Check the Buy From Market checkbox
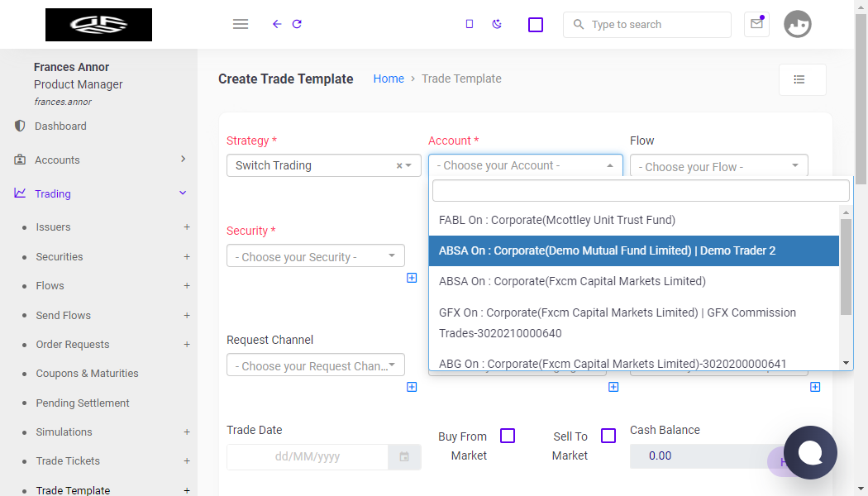This screenshot has height=496, width=868. pos(508,436)
